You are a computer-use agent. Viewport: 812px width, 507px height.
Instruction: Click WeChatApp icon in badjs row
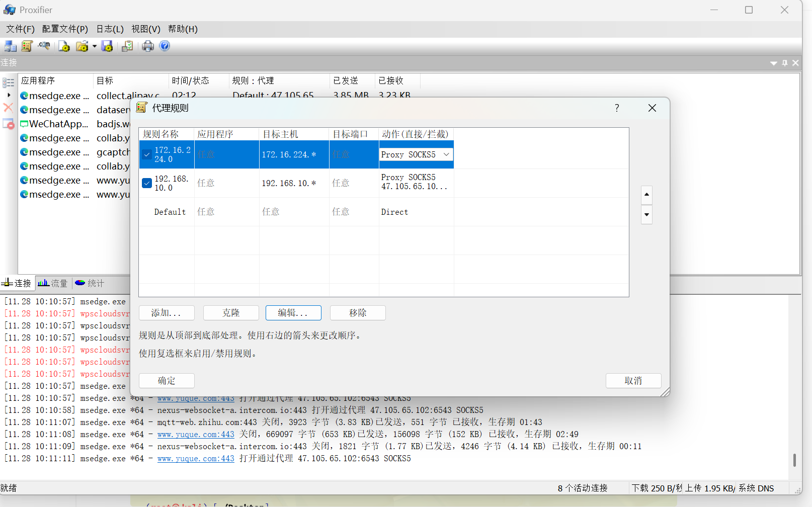24,124
